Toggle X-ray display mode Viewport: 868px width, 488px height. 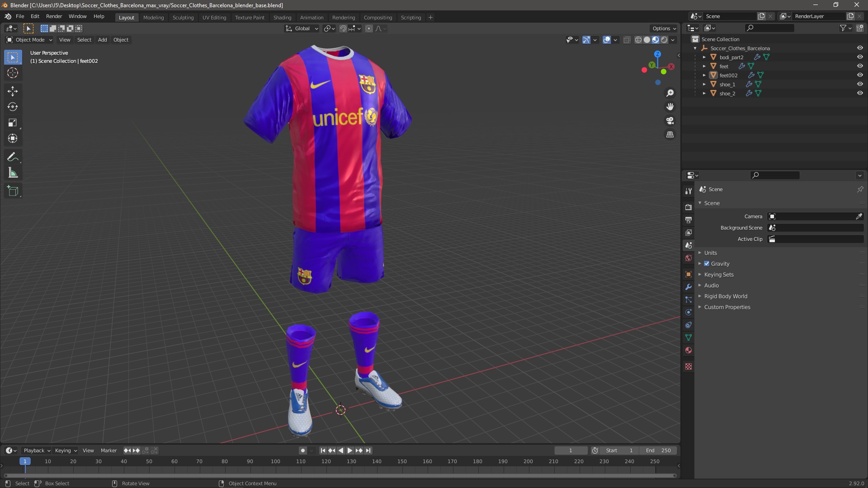coord(627,40)
